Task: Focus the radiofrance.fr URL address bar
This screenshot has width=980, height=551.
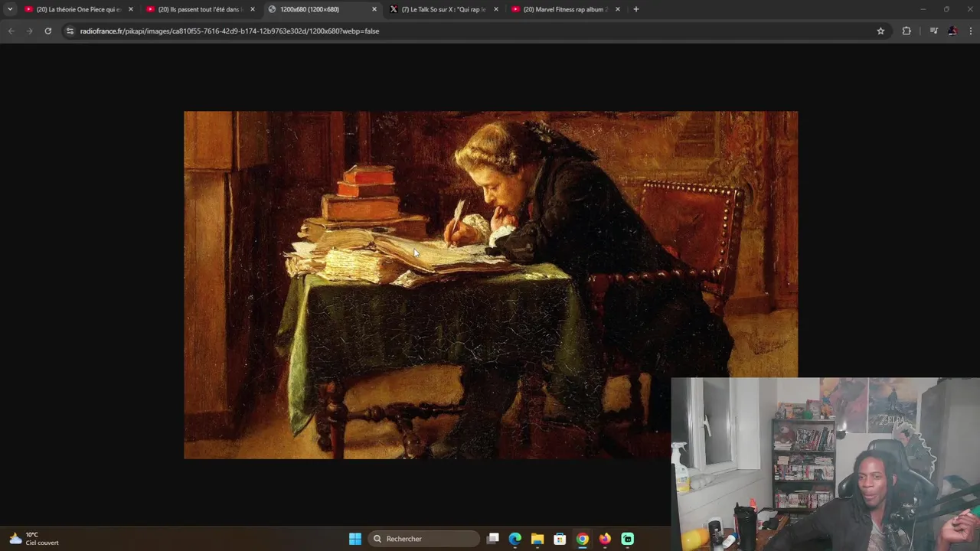Action: click(475, 31)
